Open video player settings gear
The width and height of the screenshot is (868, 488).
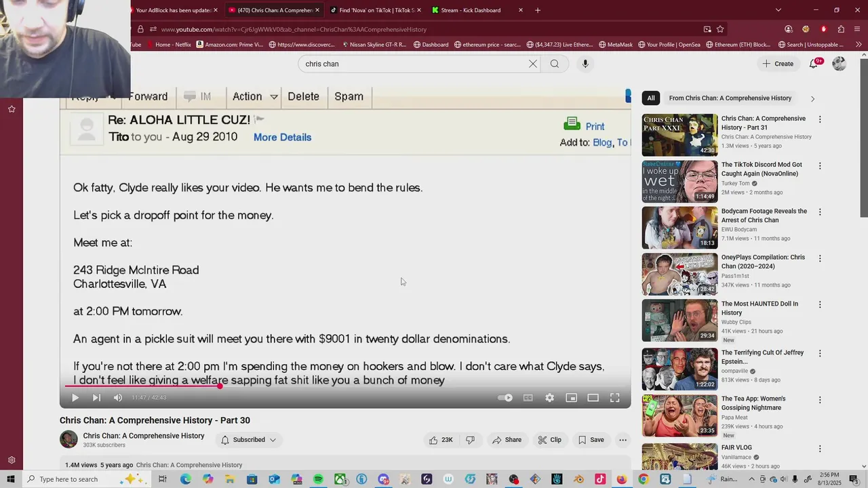[x=550, y=398]
